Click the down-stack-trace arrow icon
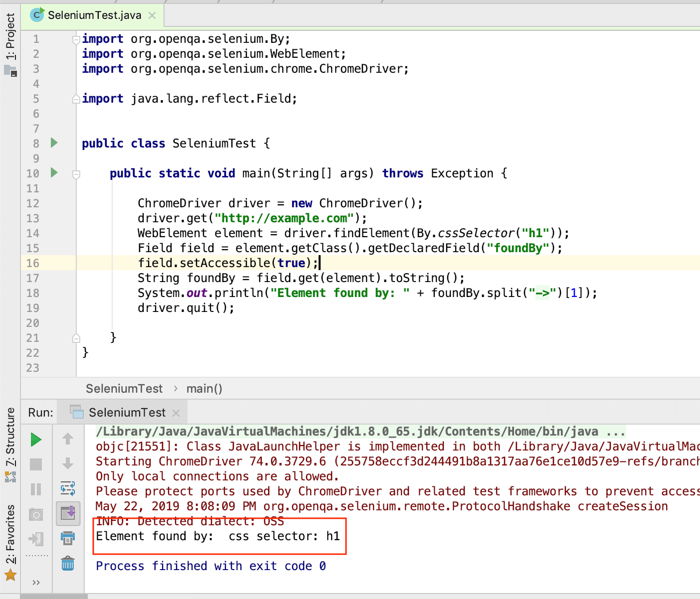The width and height of the screenshot is (700, 599). click(68, 464)
